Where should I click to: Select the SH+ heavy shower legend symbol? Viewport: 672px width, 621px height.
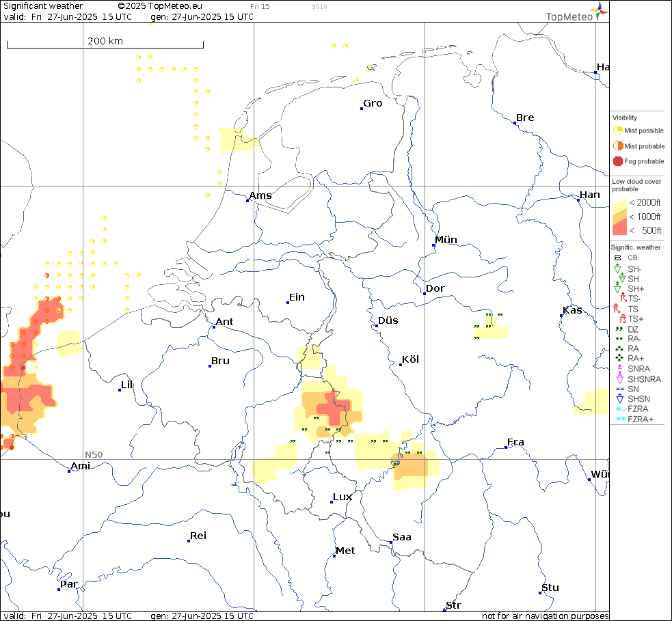617,288
